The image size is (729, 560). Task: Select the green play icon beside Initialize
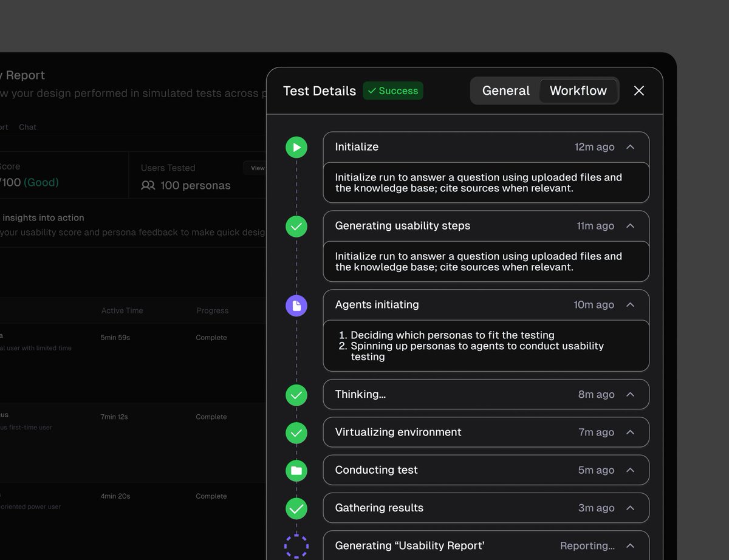coord(296,146)
